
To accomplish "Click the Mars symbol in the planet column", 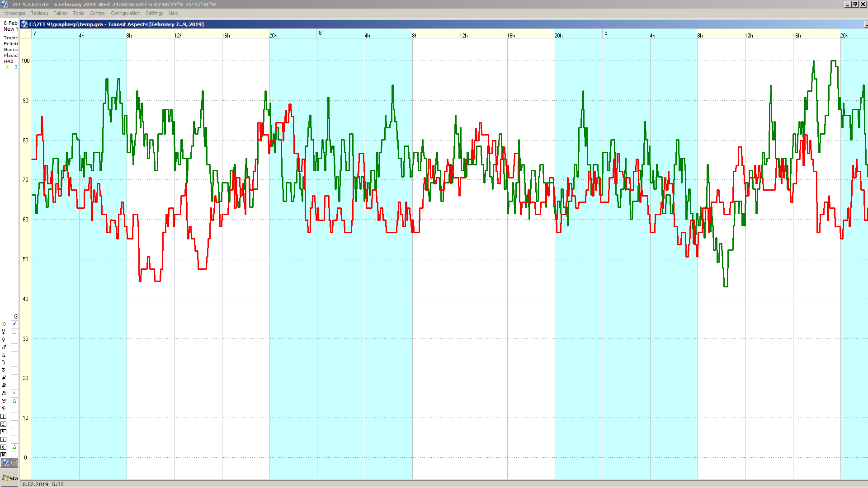I will click(4, 347).
